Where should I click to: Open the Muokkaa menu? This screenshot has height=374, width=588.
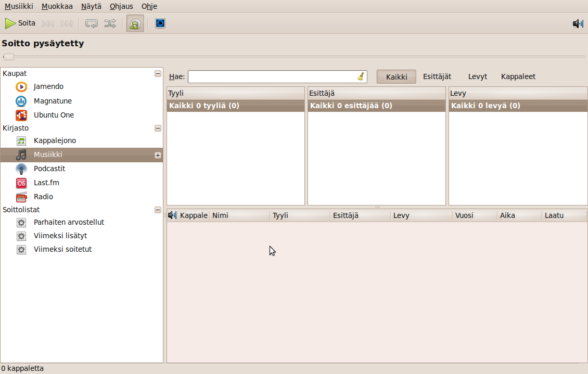[x=57, y=7]
